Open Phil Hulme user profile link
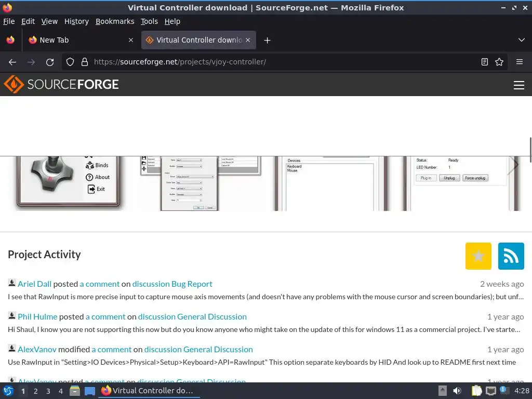The width and height of the screenshot is (532, 399). point(37,316)
